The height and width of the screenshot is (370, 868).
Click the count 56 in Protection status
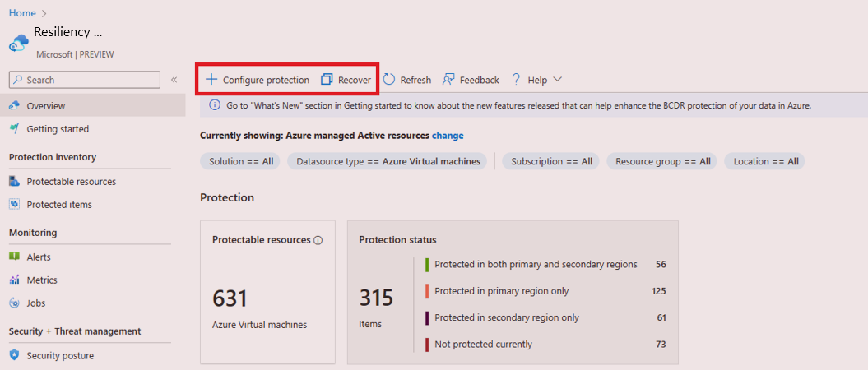(x=661, y=265)
